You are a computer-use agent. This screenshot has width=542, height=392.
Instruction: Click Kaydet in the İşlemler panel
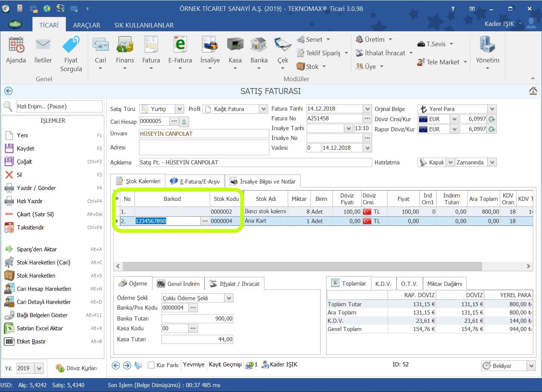point(25,149)
